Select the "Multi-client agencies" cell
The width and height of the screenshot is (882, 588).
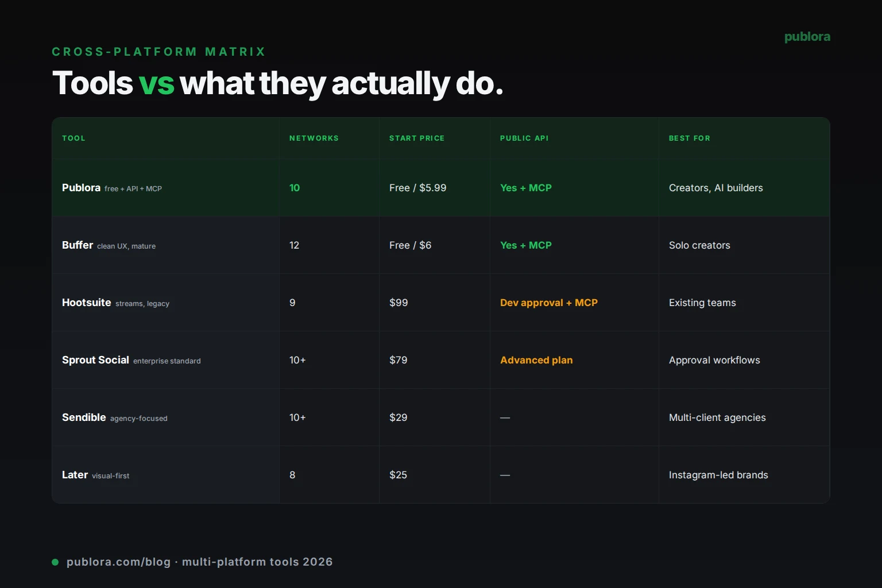tap(717, 417)
